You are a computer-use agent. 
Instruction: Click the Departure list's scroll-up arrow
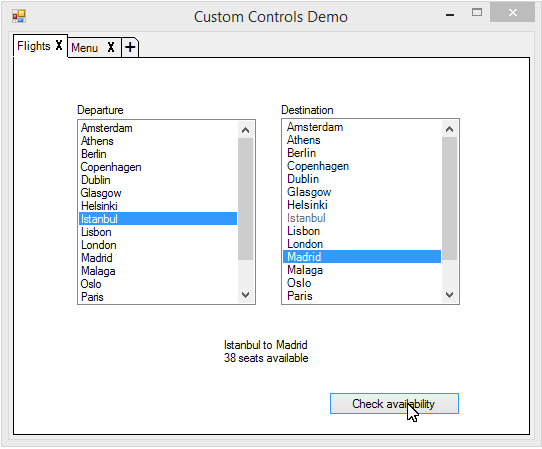[x=245, y=130]
